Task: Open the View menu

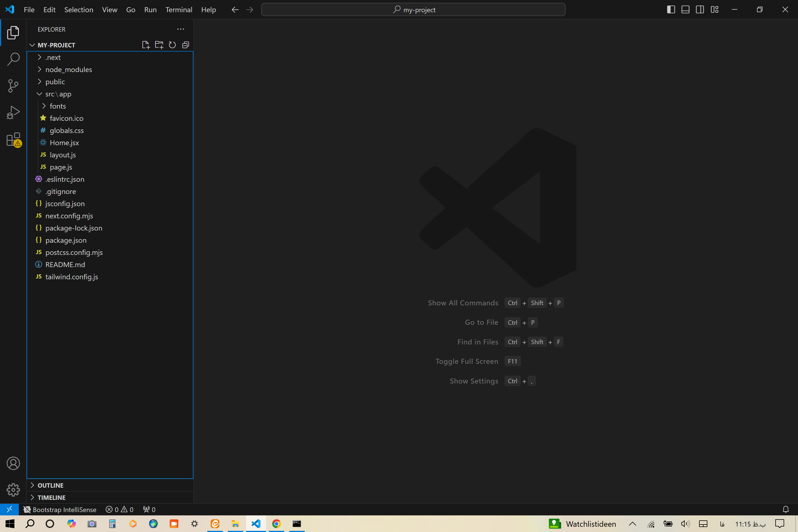Action: (x=110, y=9)
